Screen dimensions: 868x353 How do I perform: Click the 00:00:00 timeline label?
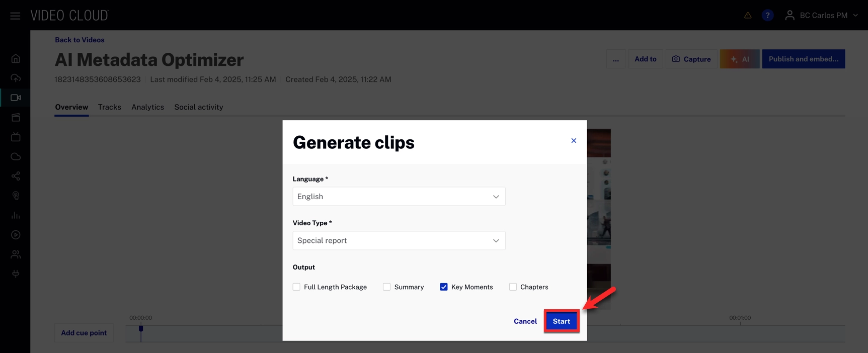tap(140, 318)
